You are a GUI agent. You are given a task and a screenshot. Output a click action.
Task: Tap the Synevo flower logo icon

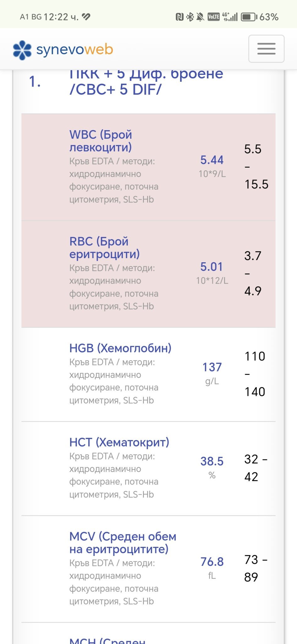[x=22, y=50]
